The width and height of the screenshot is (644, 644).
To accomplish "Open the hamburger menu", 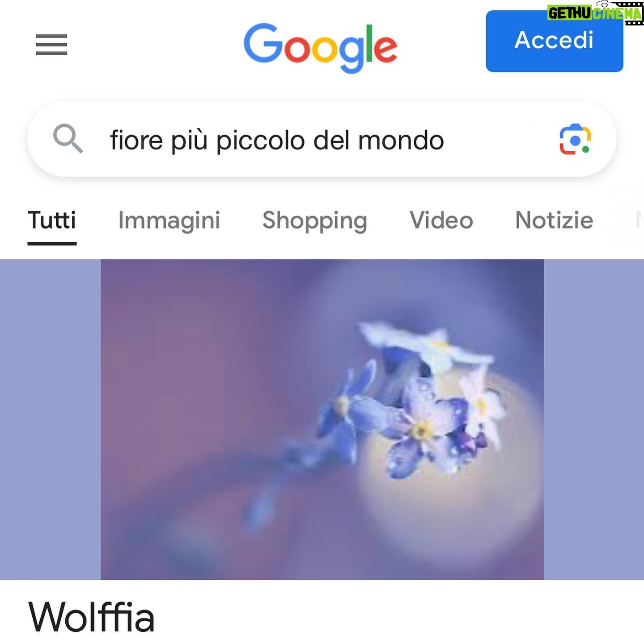I will tap(51, 45).
